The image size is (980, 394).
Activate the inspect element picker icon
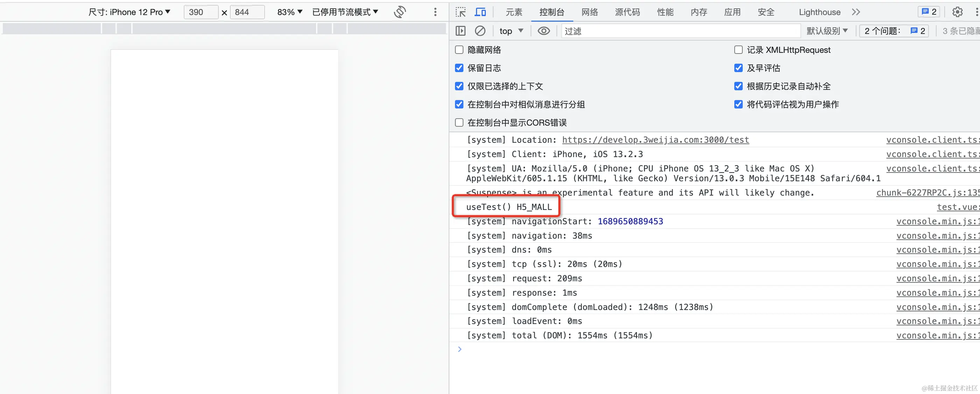[461, 12]
